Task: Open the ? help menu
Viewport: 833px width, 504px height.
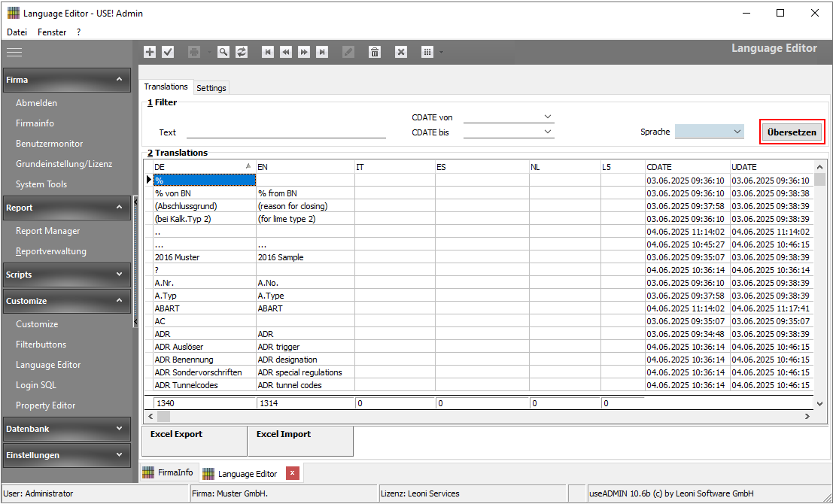Action: pyautogui.click(x=78, y=32)
